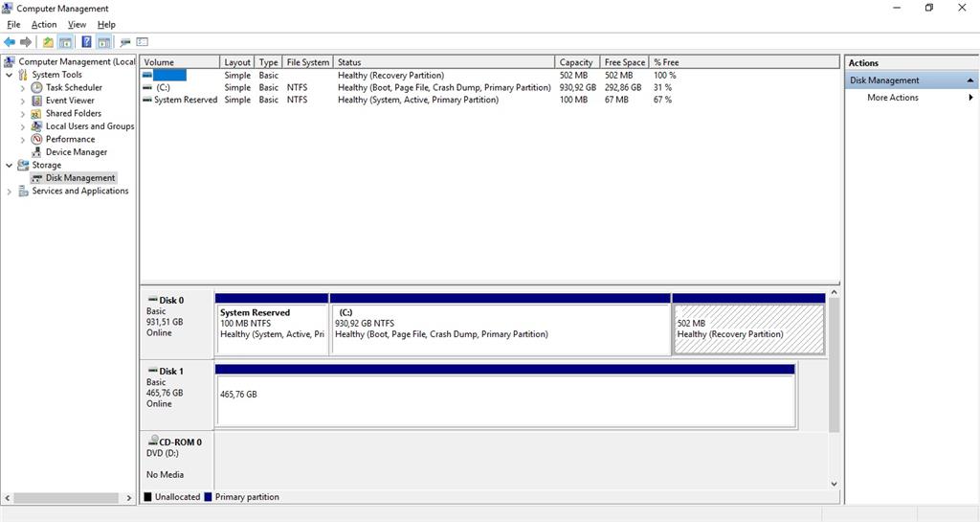Click the black Unallocated legend swatch

[x=147, y=497]
